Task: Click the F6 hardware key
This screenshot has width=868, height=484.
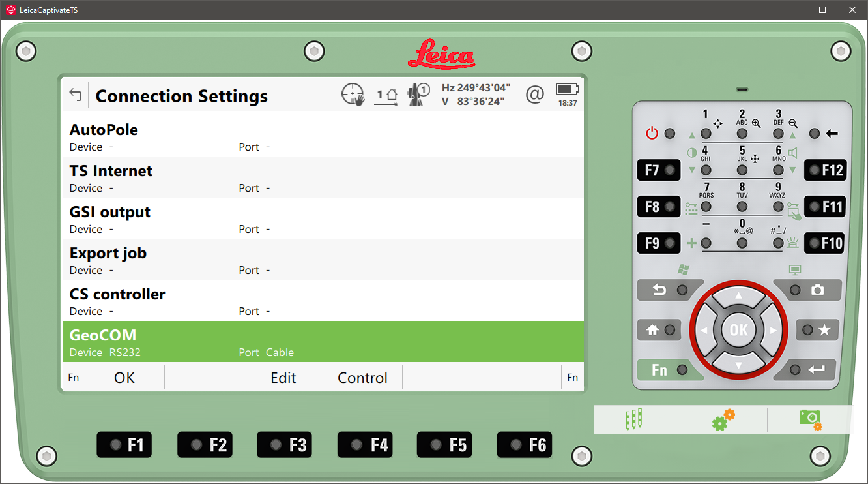Action: pyautogui.click(x=525, y=445)
